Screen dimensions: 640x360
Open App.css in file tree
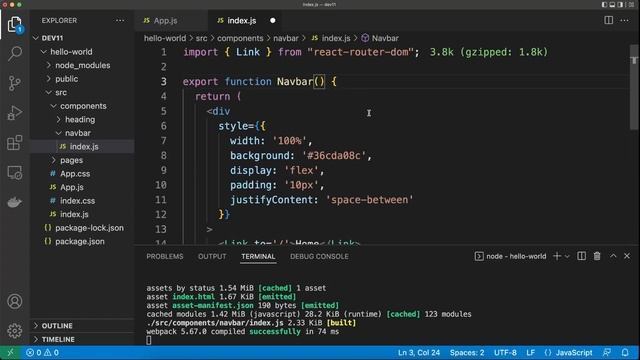tap(82, 173)
